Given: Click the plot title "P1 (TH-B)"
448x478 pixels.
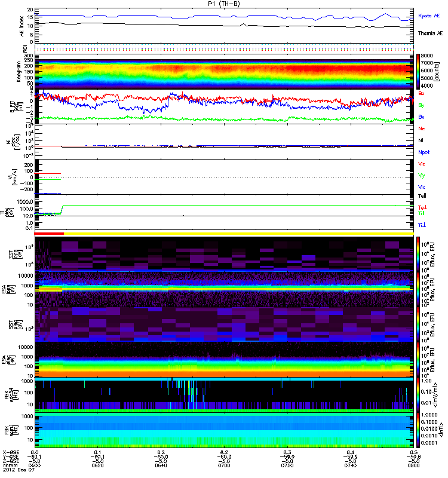Looking at the screenshot, I should click(x=224, y=4).
